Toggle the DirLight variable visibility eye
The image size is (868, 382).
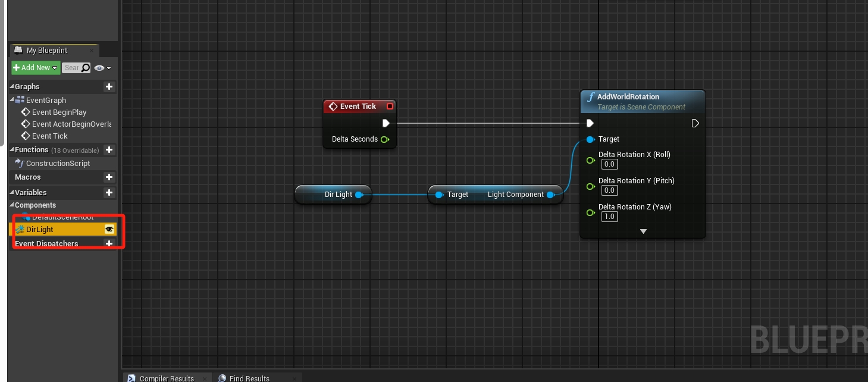(109, 229)
